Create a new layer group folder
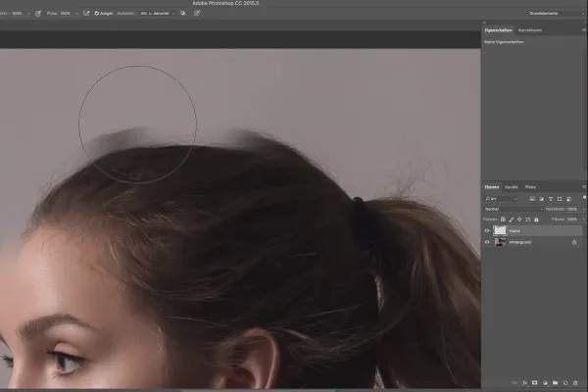Screen dimensions: 588x392 (555, 383)
